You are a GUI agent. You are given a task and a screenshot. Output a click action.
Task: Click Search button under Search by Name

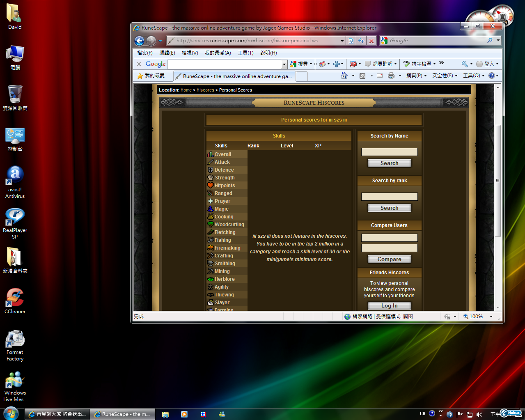[389, 163]
